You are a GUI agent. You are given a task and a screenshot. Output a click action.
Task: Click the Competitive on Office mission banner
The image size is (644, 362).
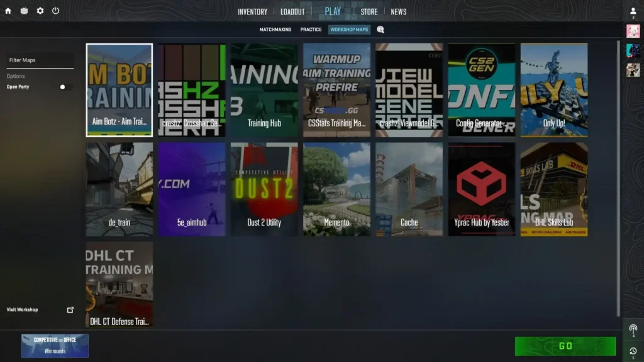55,346
